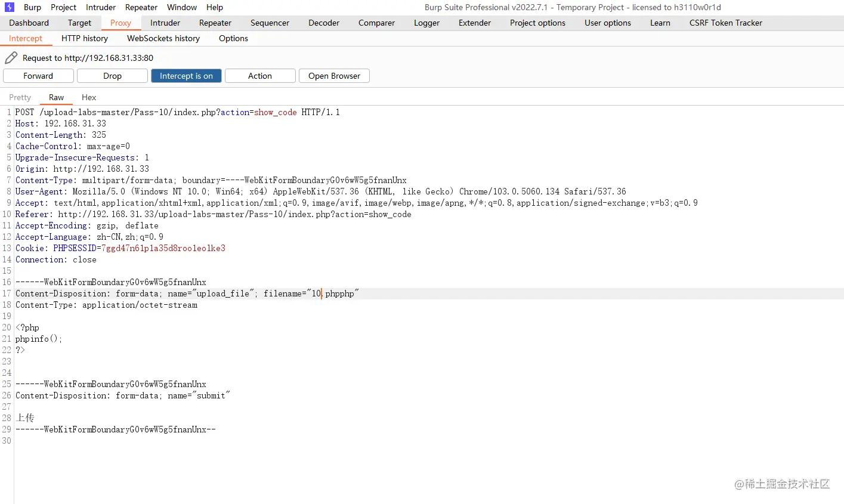Screen dimensions: 844x504
Task: Open the proxy Options sub-tab
Action: click(233, 38)
